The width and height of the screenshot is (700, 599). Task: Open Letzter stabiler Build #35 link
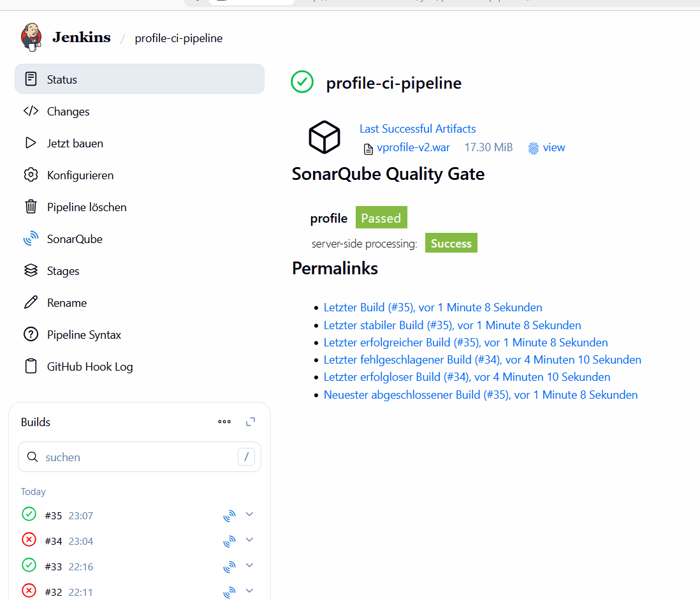[x=452, y=325]
